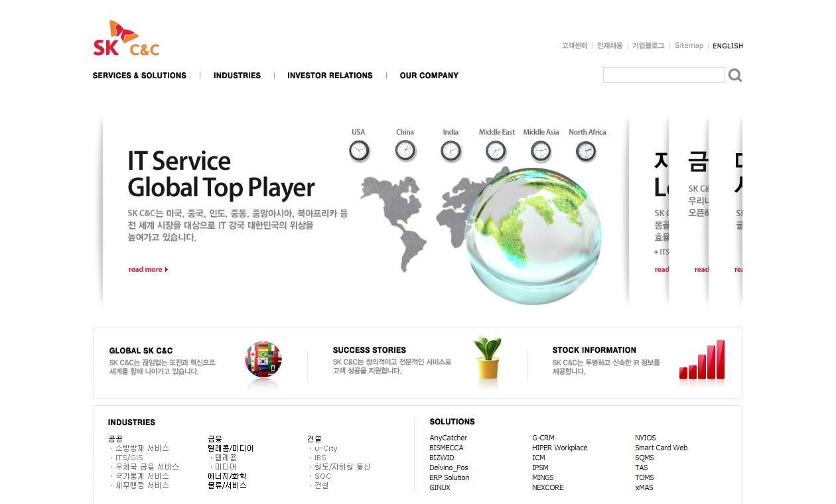Open the Investor Relations menu
Viewport: 836px width, 504px height.
tap(330, 76)
